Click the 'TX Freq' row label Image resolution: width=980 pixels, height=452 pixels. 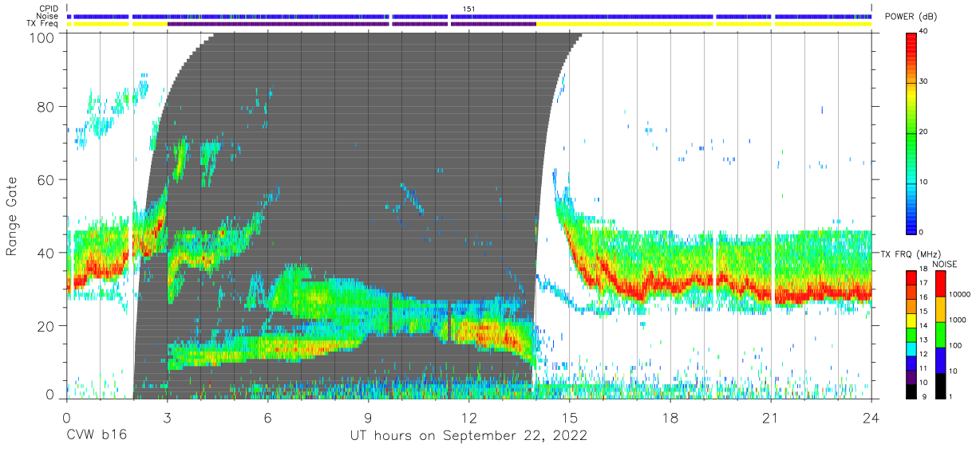(43, 23)
